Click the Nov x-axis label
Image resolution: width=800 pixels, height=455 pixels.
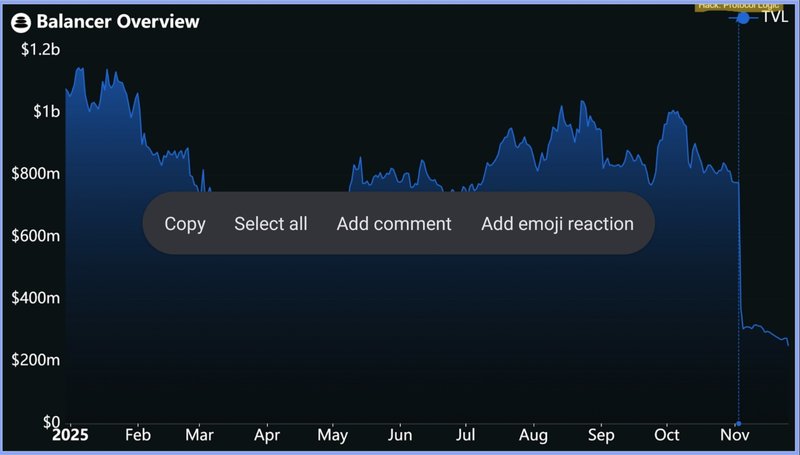point(735,435)
